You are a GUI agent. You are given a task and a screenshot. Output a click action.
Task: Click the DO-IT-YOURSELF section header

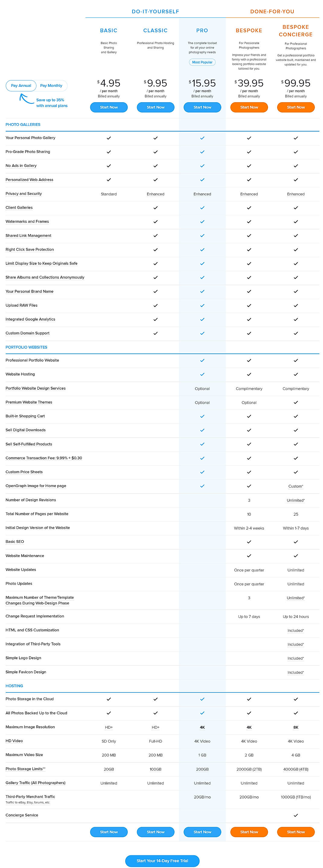pyautogui.click(x=155, y=11)
